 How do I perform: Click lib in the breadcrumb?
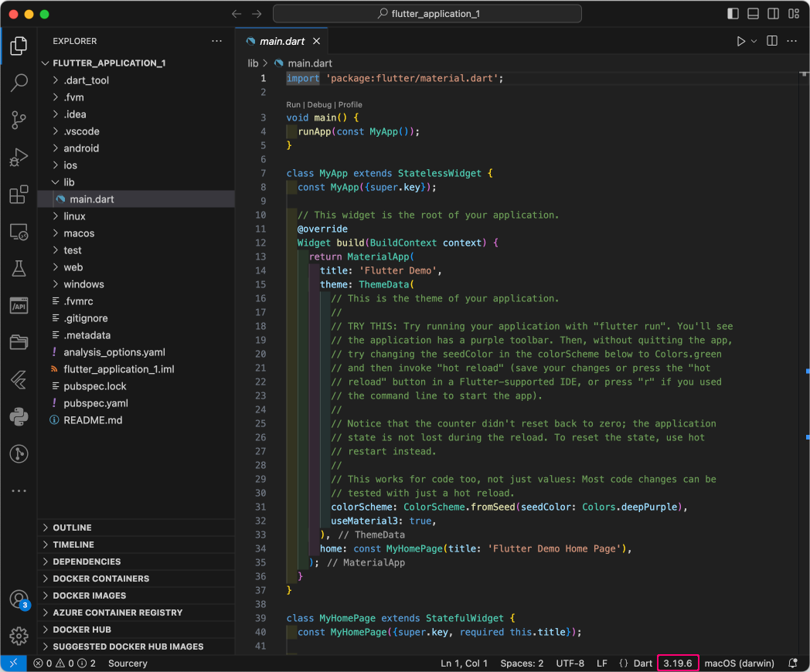click(253, 63)
